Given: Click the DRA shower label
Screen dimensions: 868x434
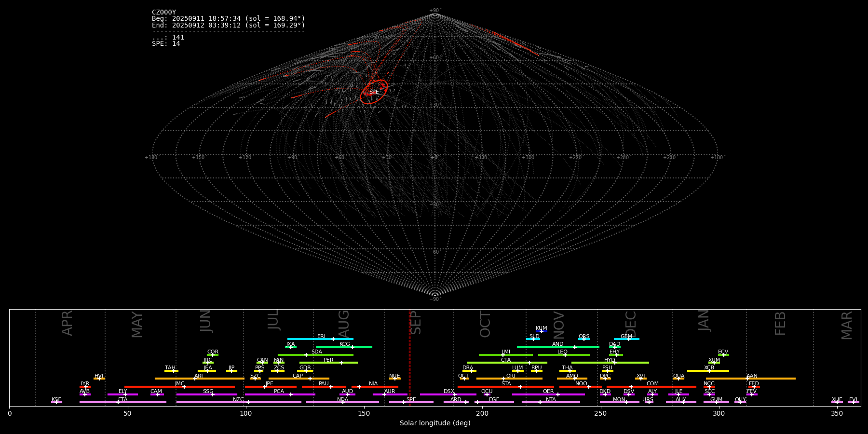Looking at the screenshot, I should (x=468, y=367).
